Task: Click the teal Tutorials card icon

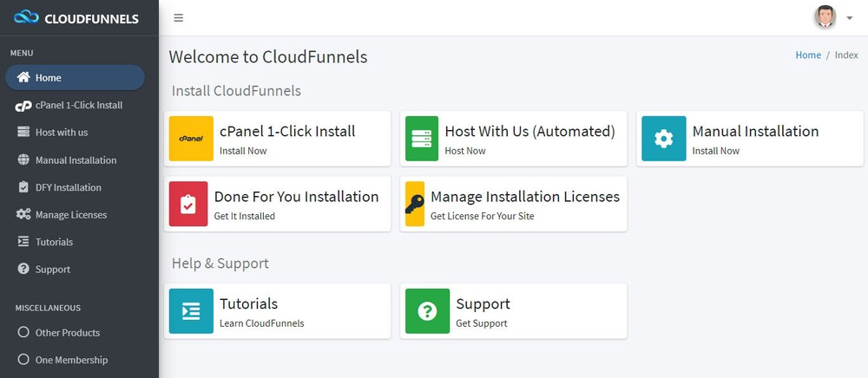Action: click(191, 311)
